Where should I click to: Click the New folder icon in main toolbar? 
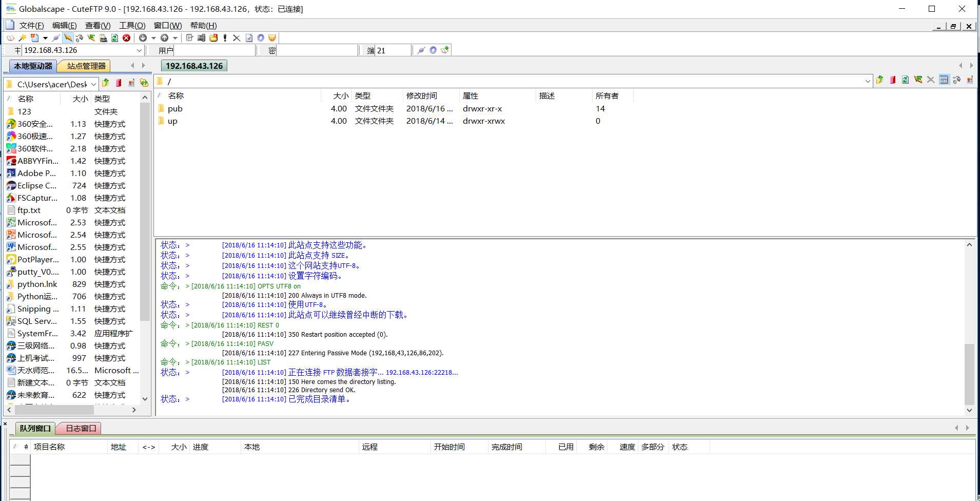[x=213, y=38]
